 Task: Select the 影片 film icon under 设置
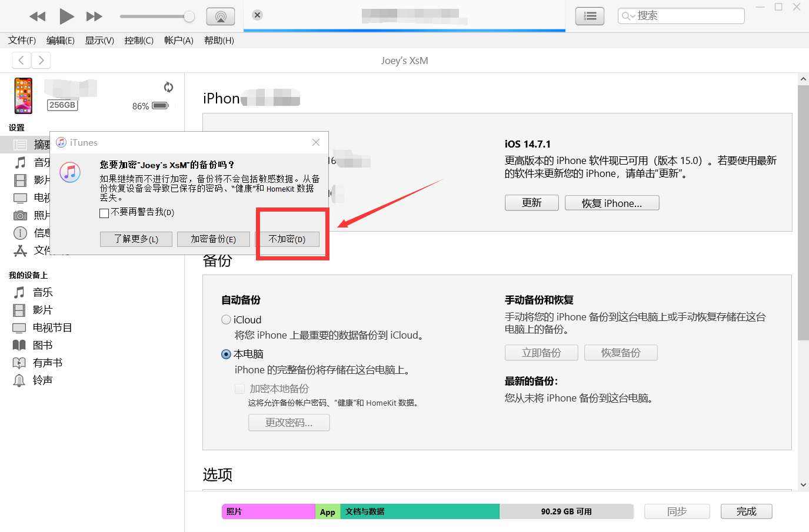21,180
